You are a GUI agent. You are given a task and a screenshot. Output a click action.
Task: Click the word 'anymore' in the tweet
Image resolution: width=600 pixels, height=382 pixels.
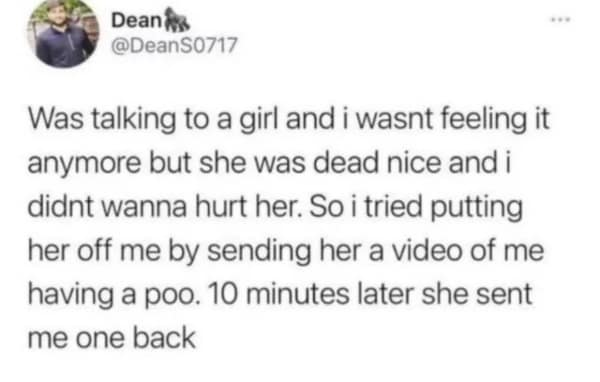pyautogui.click(x=85, y=165)
